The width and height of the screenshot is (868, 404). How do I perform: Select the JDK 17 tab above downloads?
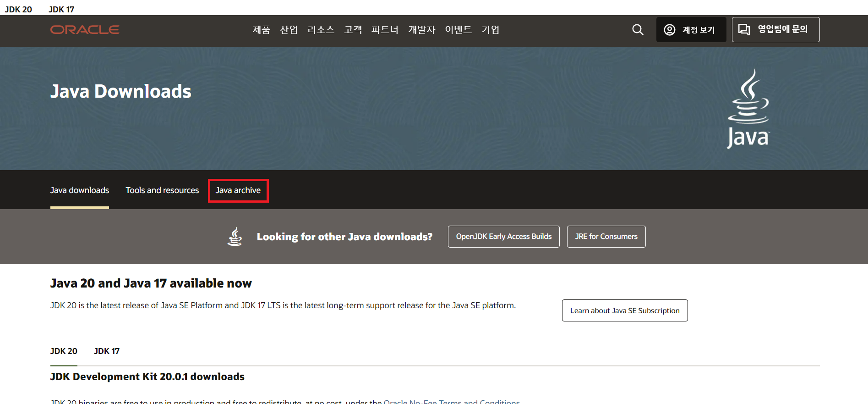(x=107, y=351)
